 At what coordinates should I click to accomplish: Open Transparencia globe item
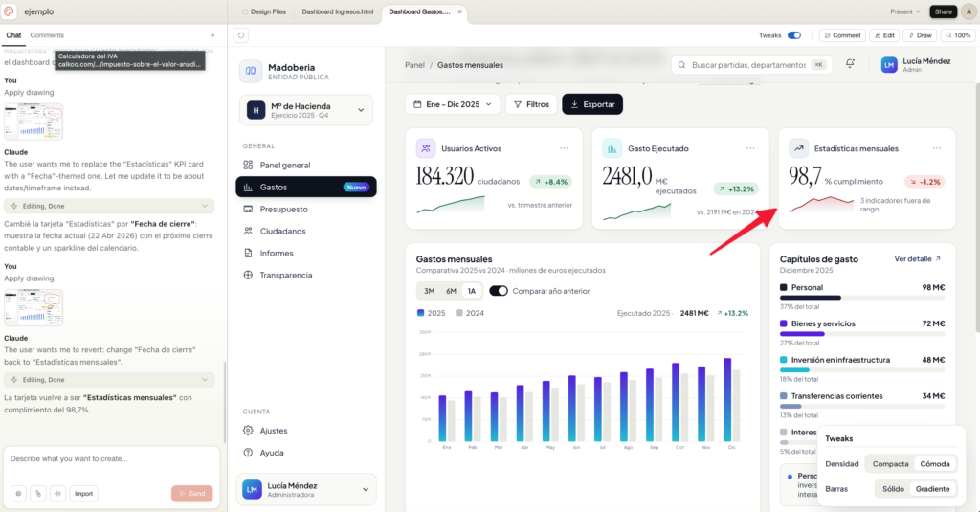click(x=249, y=275)
